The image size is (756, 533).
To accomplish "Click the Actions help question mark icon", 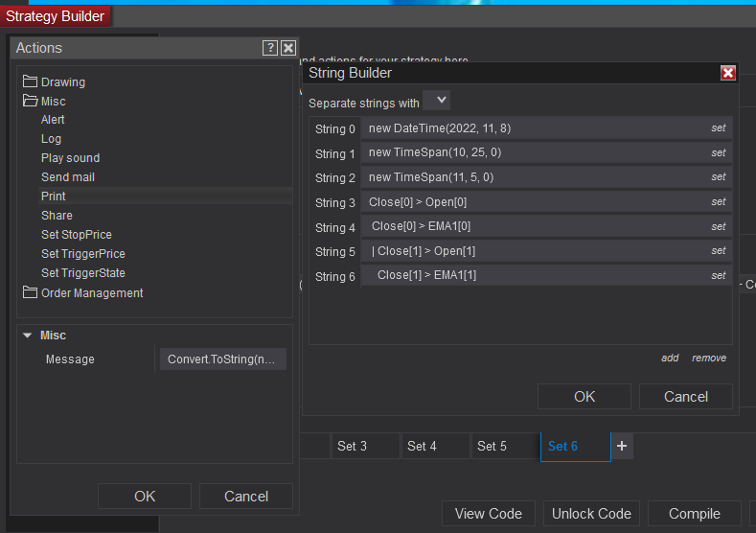I will [x=270, y=48].
